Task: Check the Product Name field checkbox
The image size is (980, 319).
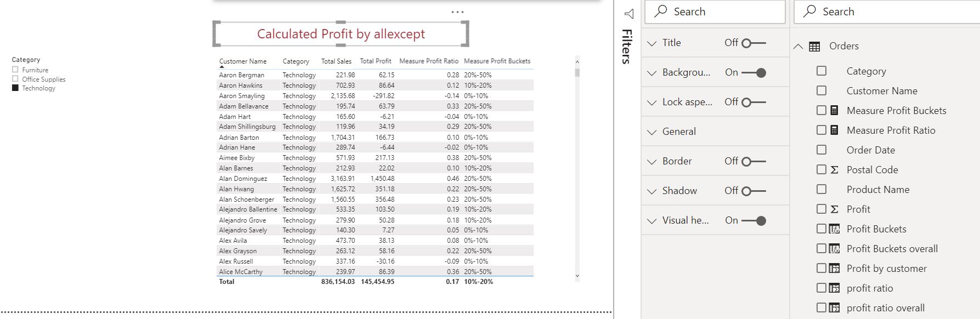Action: pos(822,189)
